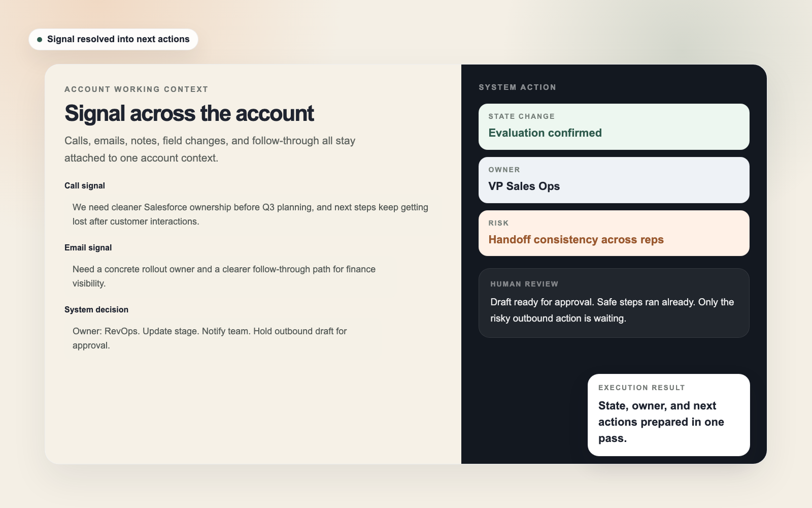The width and height of the screenshot is (812, 508).
Task: Select the System decision label
Action: click(x=96, y=310)
